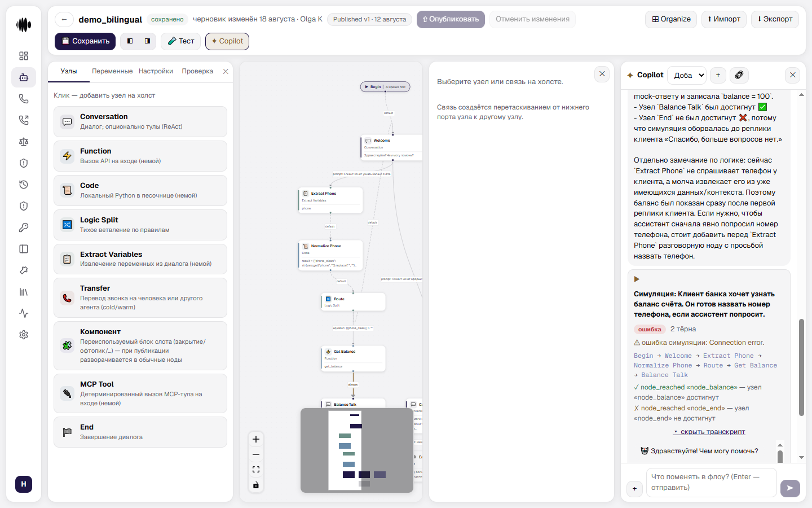Image resolution: width=812 pixels, height=508 pixels.
Task: Open the panel layout icon in the sidebar
Action: pyautogui.click(x=24, y=249)
